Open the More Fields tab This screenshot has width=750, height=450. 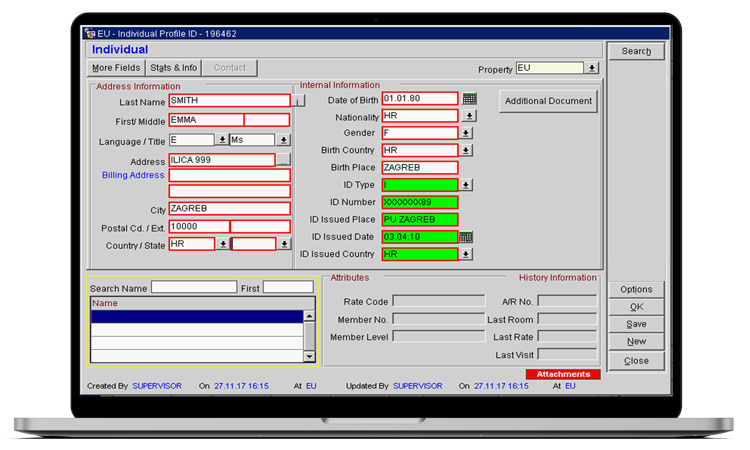coord(116,68)
